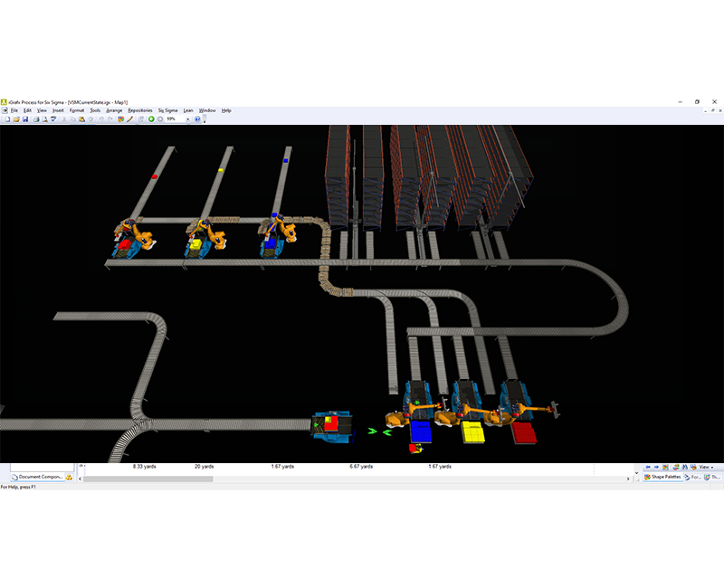Click the Save icon in toolbar

click(25, 119)
